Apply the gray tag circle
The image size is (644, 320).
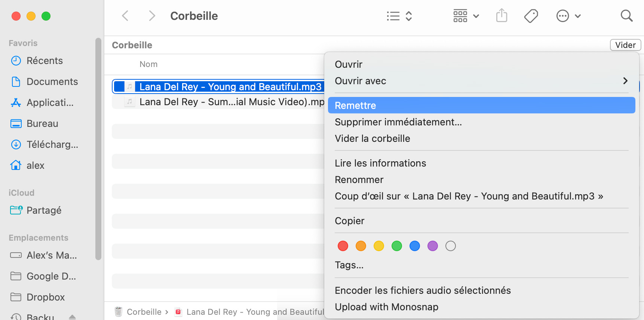click(x=451, y=246)
